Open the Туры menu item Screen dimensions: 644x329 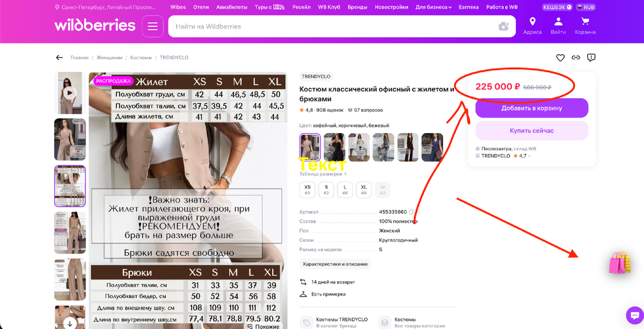270,8
